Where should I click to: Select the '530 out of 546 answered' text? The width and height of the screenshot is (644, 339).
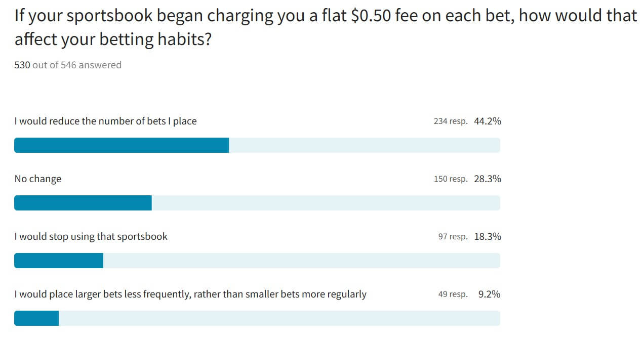68,65
